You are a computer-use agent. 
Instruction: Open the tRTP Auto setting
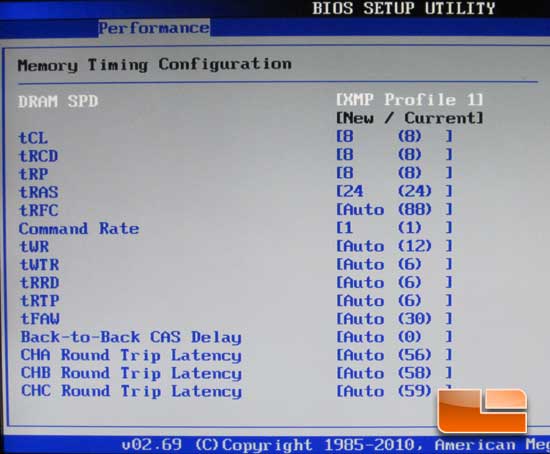pos(394,301)
